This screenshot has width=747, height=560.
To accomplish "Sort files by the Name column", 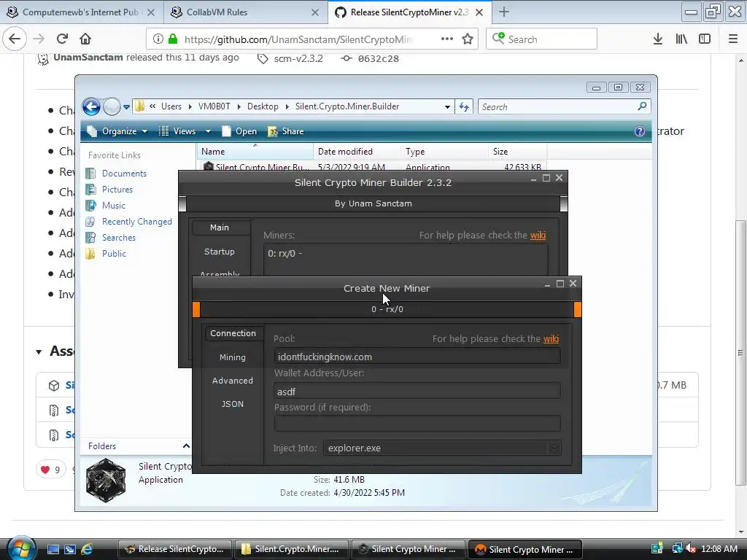I will click(x=255, y=152).
